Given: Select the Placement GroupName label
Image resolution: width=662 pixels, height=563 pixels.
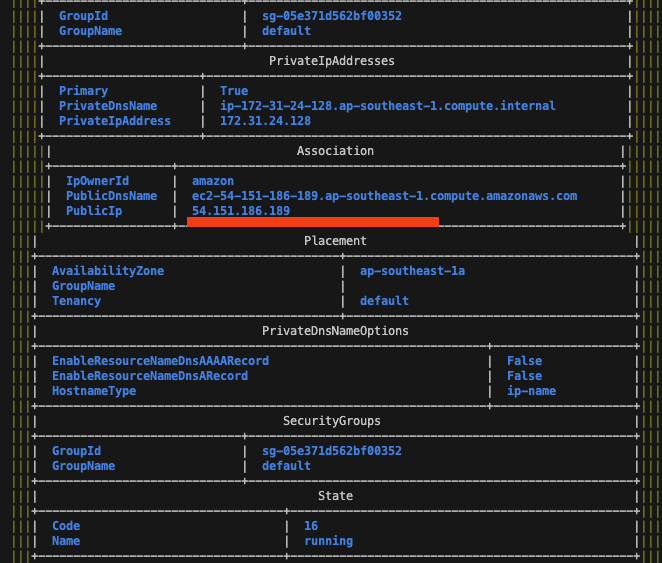Looking at the screenshot, I should (84, 286).
